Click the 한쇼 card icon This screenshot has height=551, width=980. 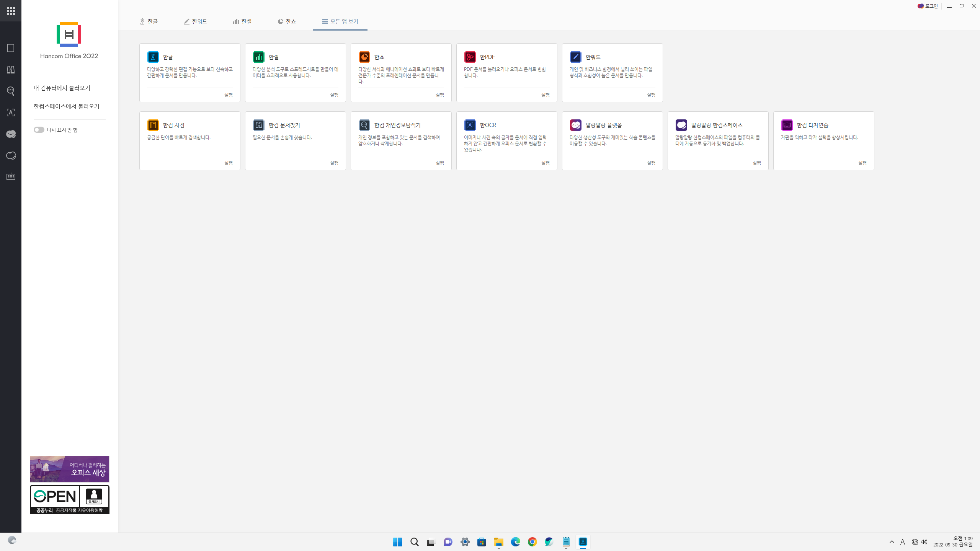(x=364, y=57)
